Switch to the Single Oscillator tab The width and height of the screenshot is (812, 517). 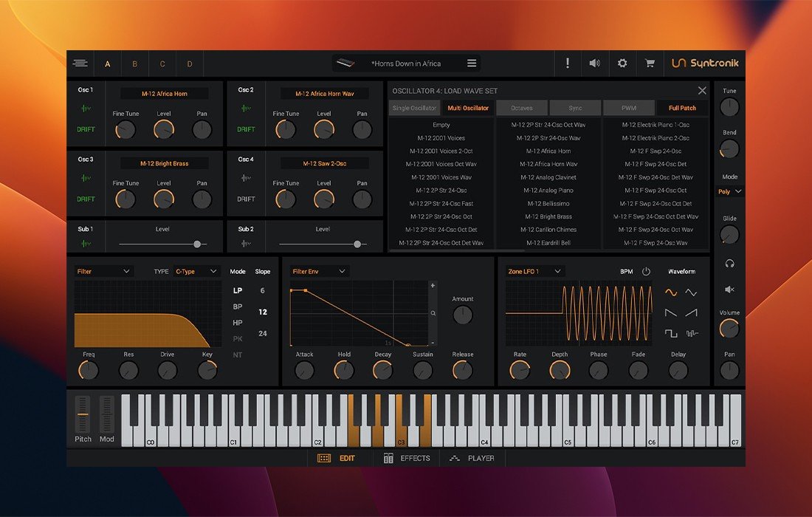click(x=414, y=108)
